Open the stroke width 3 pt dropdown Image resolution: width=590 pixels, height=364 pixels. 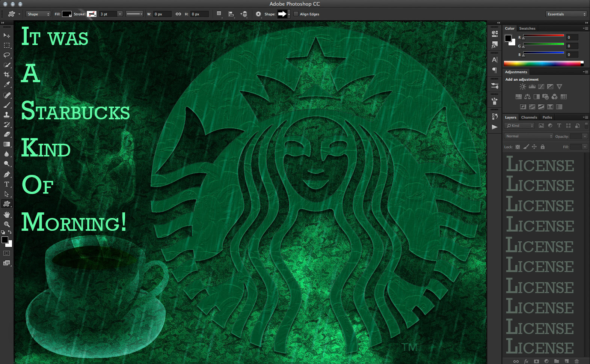(x=120, y=14)
